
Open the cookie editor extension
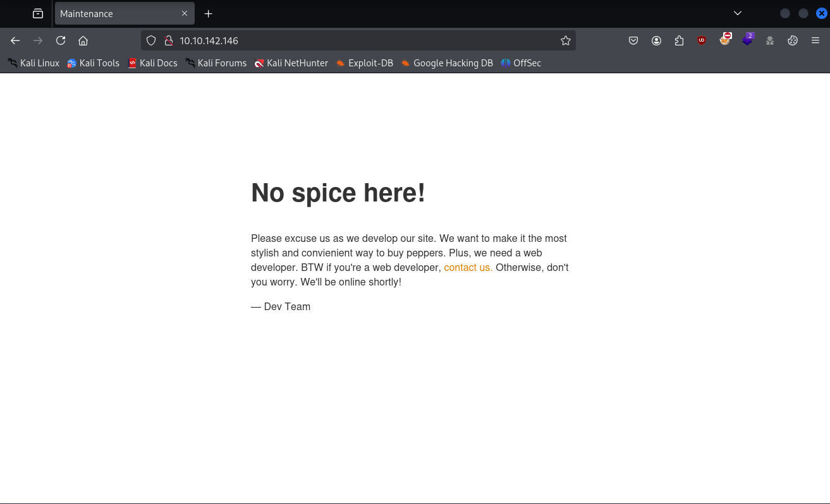(x=793, y=40)
